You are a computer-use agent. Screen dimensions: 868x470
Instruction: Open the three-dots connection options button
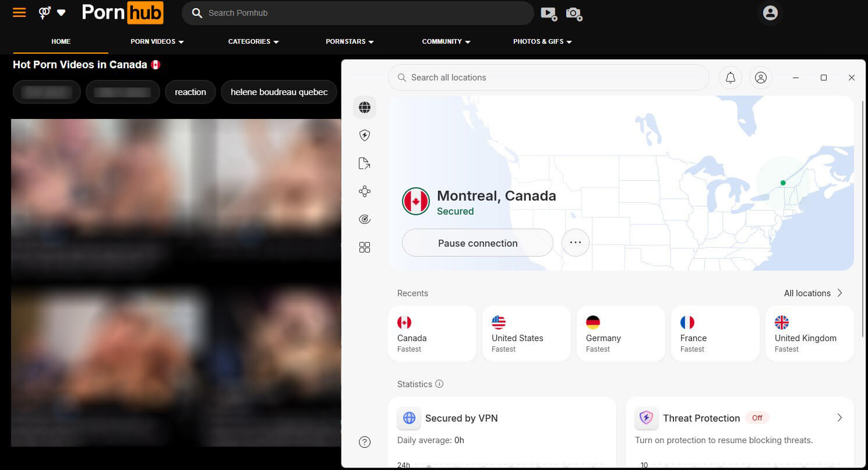[x=576, y=243]
